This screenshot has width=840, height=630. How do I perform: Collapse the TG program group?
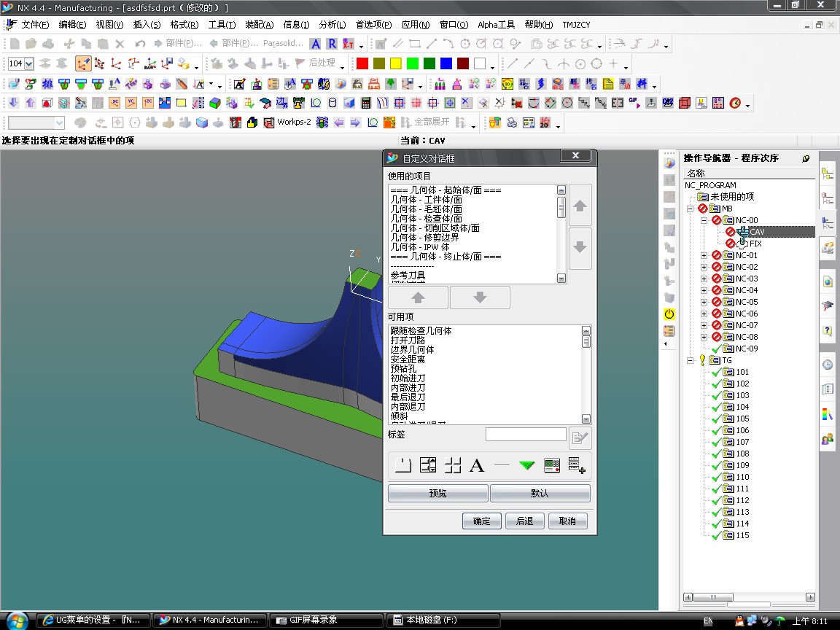(691, 360)
